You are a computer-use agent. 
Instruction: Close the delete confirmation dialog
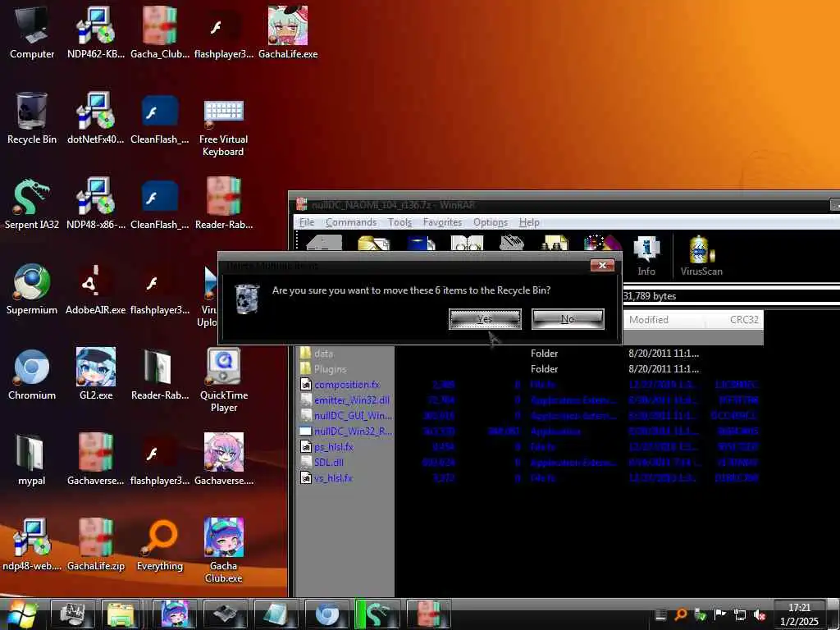(x=602, y=265)
